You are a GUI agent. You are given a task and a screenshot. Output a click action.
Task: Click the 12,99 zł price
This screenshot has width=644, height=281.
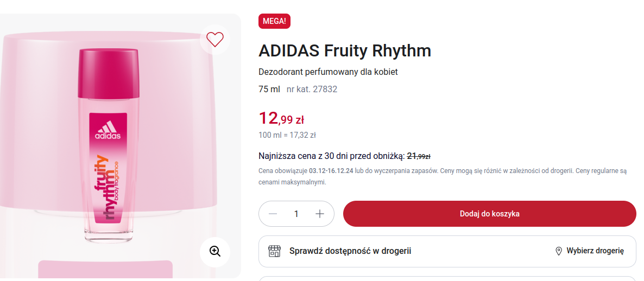(x=281, y=118)
